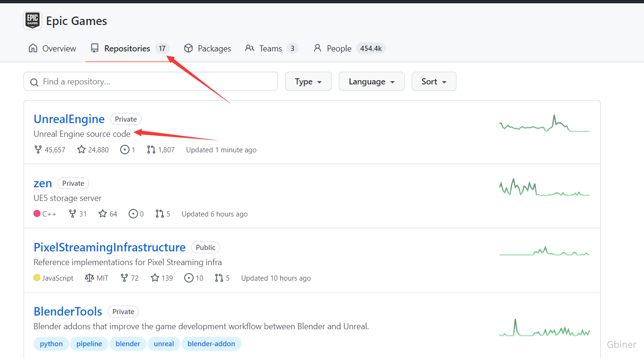Open open-issues count on PixelStreamingInfrastructure

pyautogui.click(x=194, y=278)
